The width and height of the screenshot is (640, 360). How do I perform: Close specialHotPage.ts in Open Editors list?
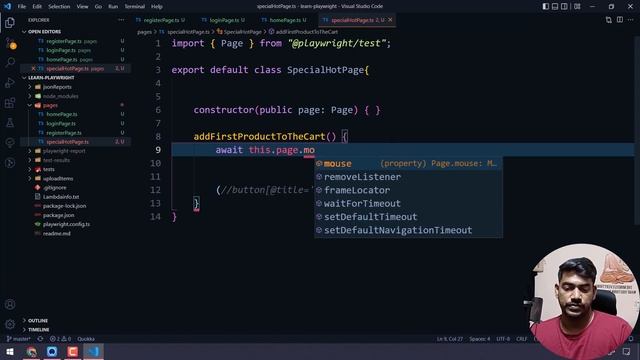click(33, 69)
